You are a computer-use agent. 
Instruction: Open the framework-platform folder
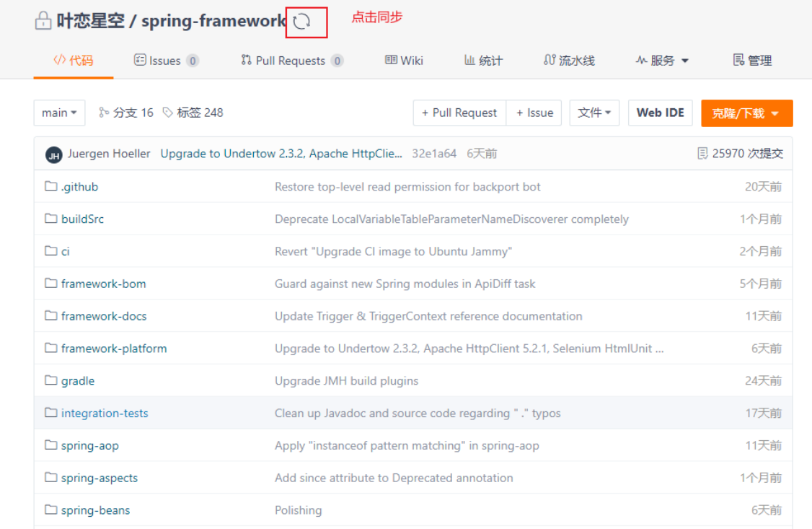pyautogui.click(x=114, y=349)
